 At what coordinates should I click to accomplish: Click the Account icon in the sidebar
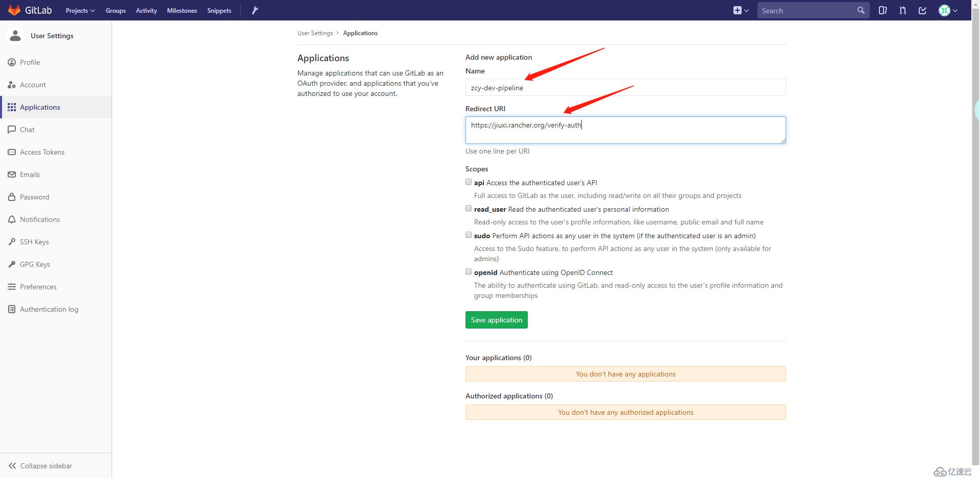tap(12, 85)
